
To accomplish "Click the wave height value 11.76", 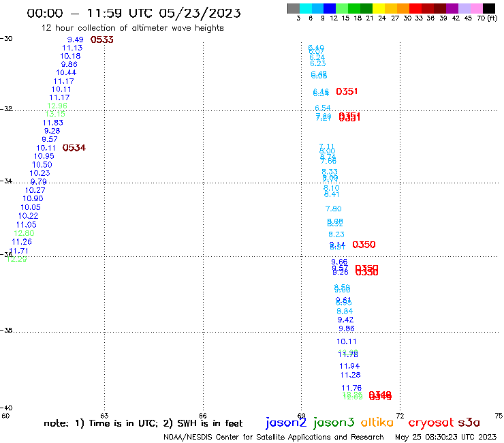I will point(351,388).
